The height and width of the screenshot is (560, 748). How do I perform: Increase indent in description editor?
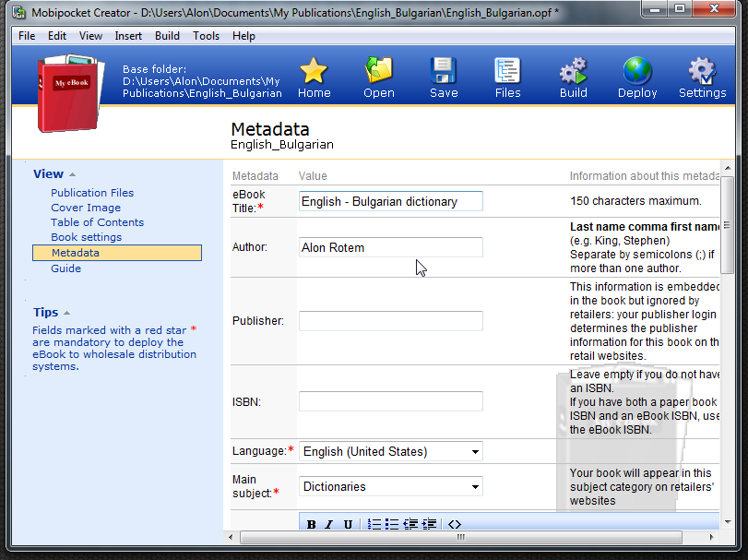click(x=429, y=524)
